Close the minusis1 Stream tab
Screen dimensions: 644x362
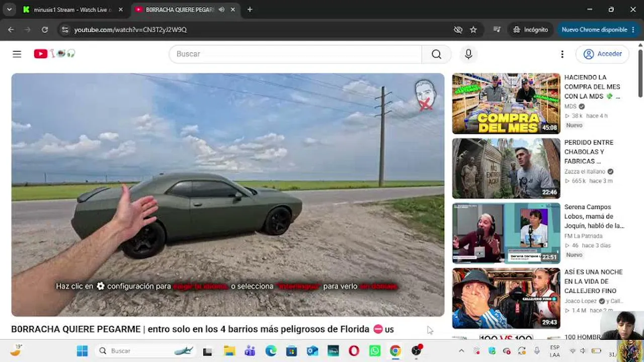(x=121, y=10)
